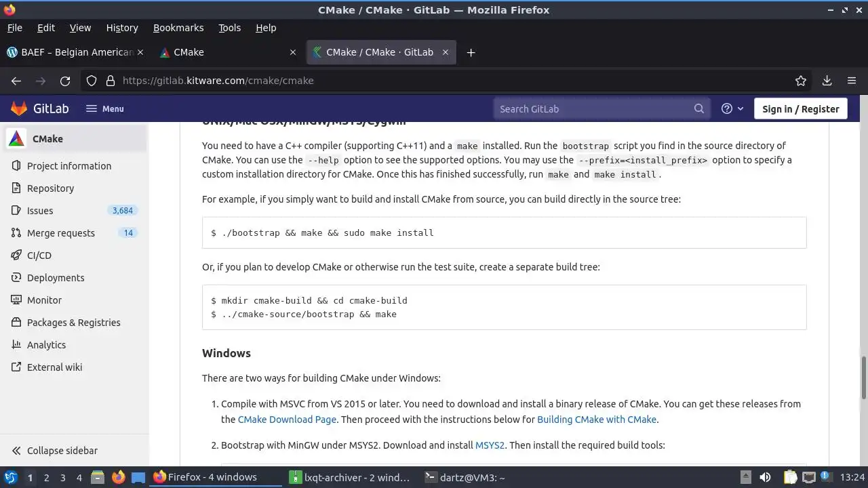Click the bootstrap make install code block
This screenshot has width=868, height=488.
[x=504, y=232]
